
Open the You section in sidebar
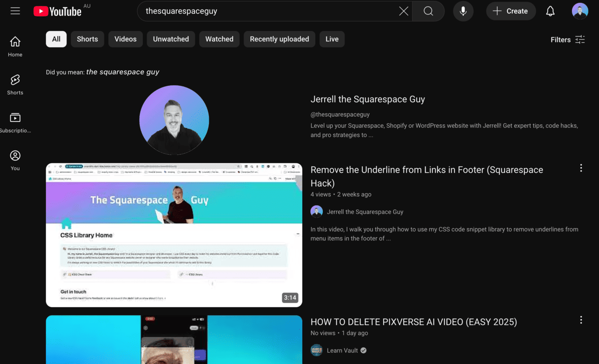click(15, 160)
